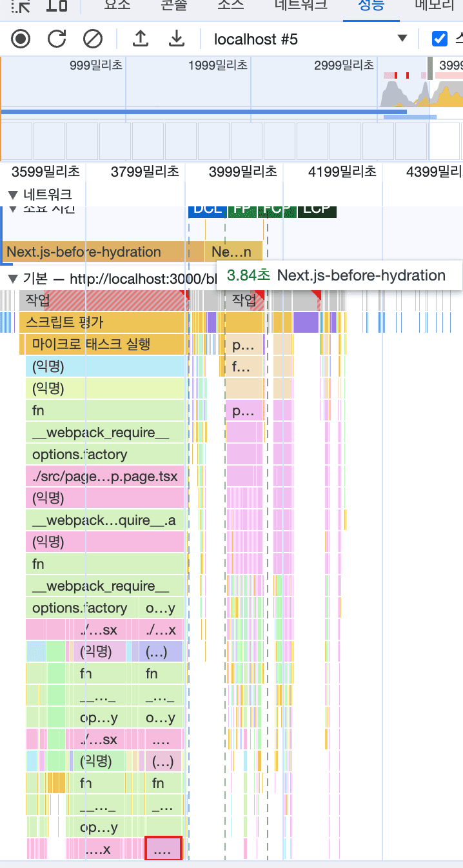Upload a saved profile file

(x=140, y=39)
